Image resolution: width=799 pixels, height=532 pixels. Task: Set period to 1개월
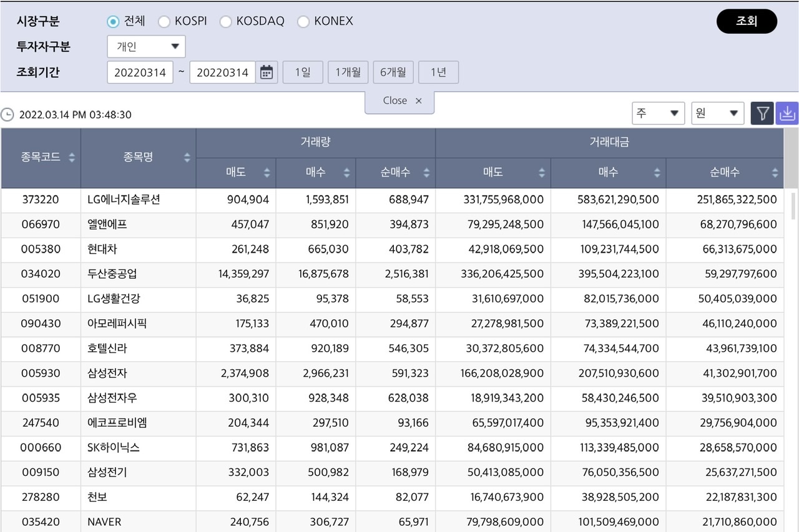(348, 72)
